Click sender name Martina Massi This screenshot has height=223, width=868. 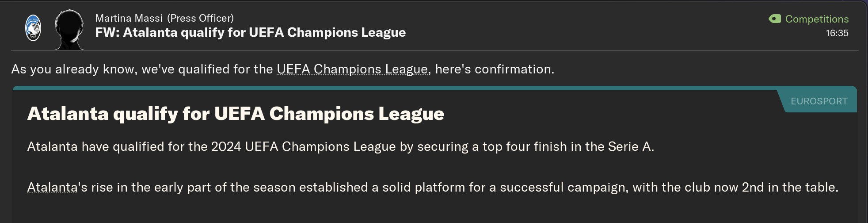[129, 18]
